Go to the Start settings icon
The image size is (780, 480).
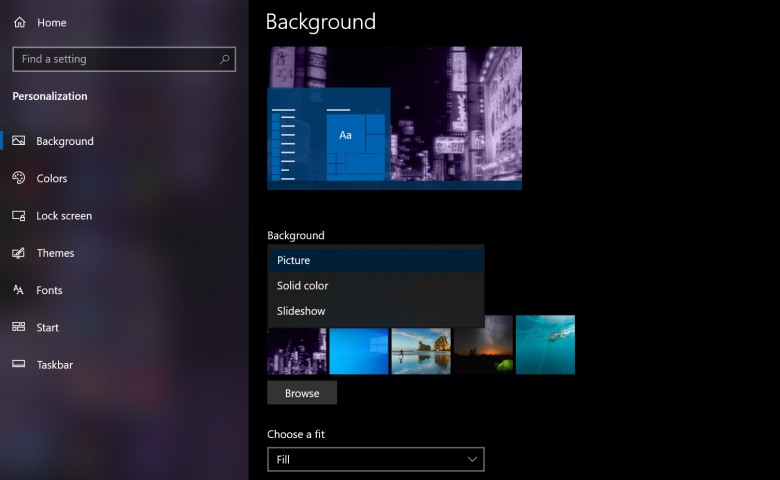pyautogui.click(x=19, y=327)
